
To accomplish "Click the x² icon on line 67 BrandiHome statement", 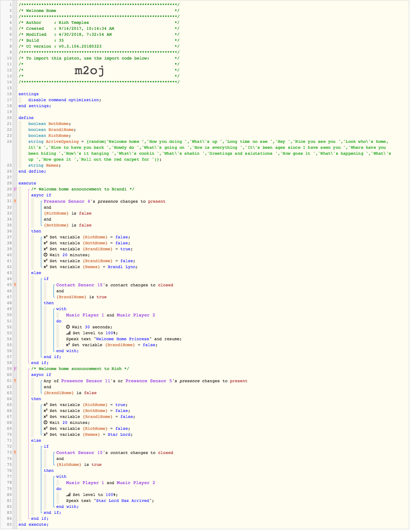I will tap(45, 416).
